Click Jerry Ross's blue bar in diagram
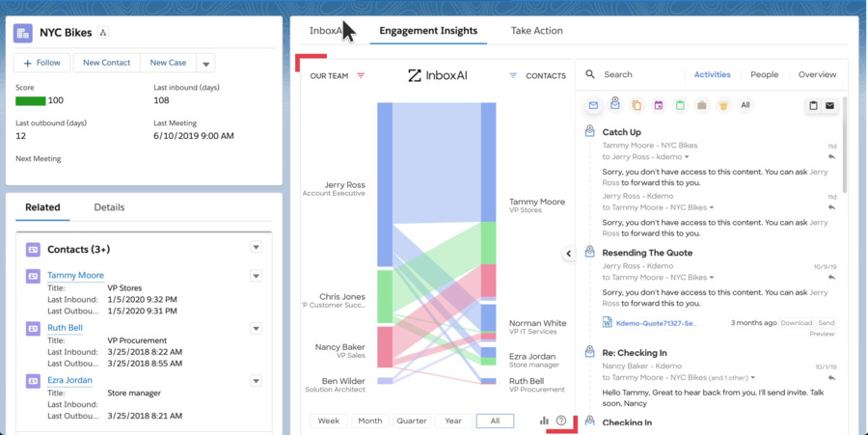This screenshot has height=435, width=868. (385, 184)
